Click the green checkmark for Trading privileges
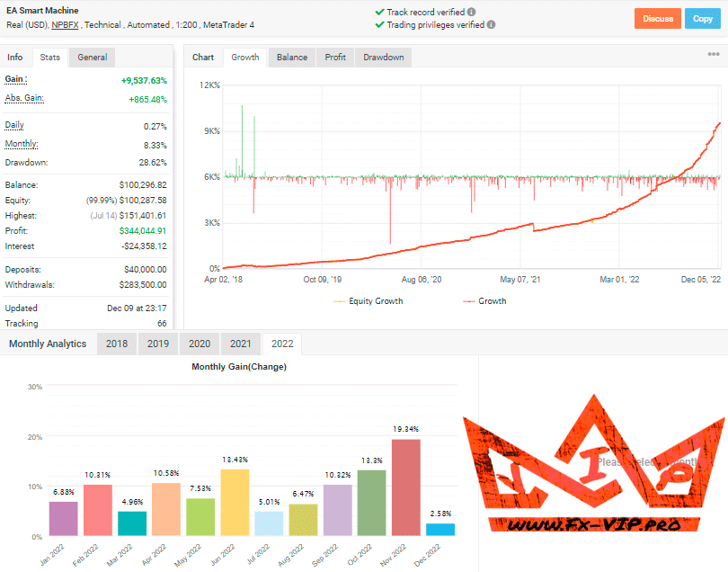 coord(379,24)
